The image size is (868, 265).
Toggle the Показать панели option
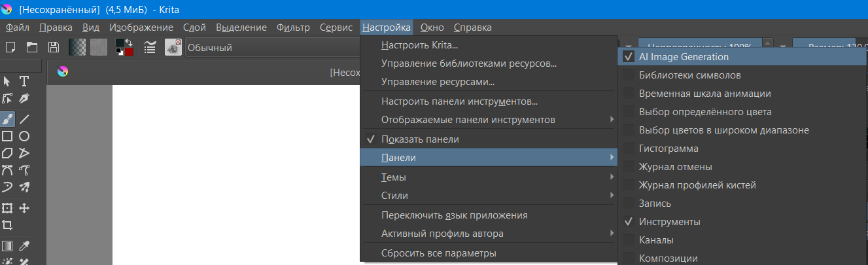[x=420, y=139]
